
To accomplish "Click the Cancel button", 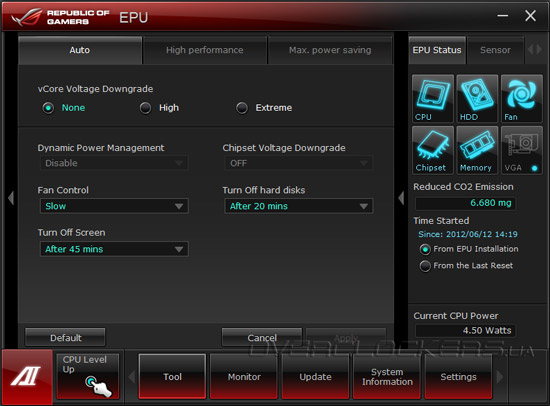I will pos(262,338).
